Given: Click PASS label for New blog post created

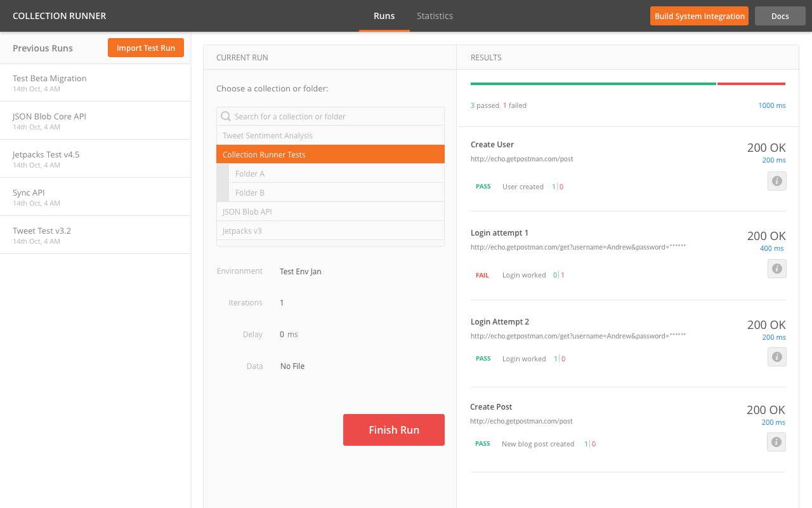Looking at the screenshot, I should (483, 444).
